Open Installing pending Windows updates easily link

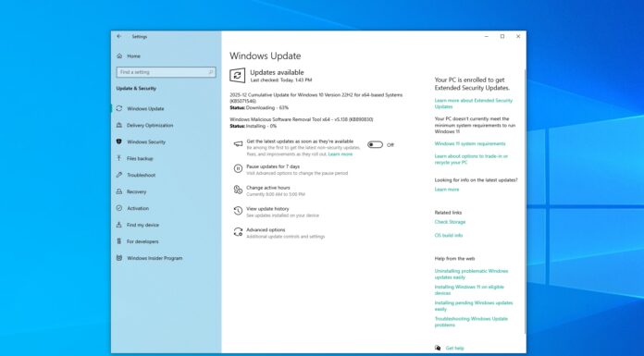click(x=474, y=306)
